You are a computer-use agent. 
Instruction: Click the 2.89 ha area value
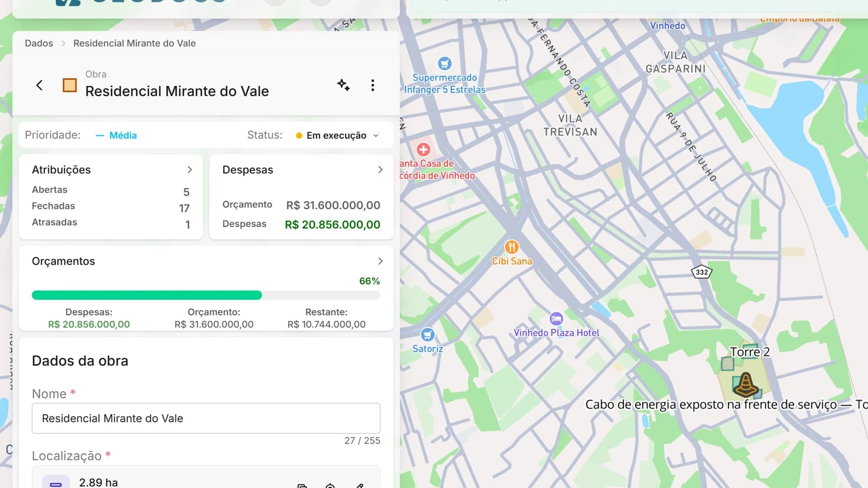pyautogui.click(x=98, y=483)
